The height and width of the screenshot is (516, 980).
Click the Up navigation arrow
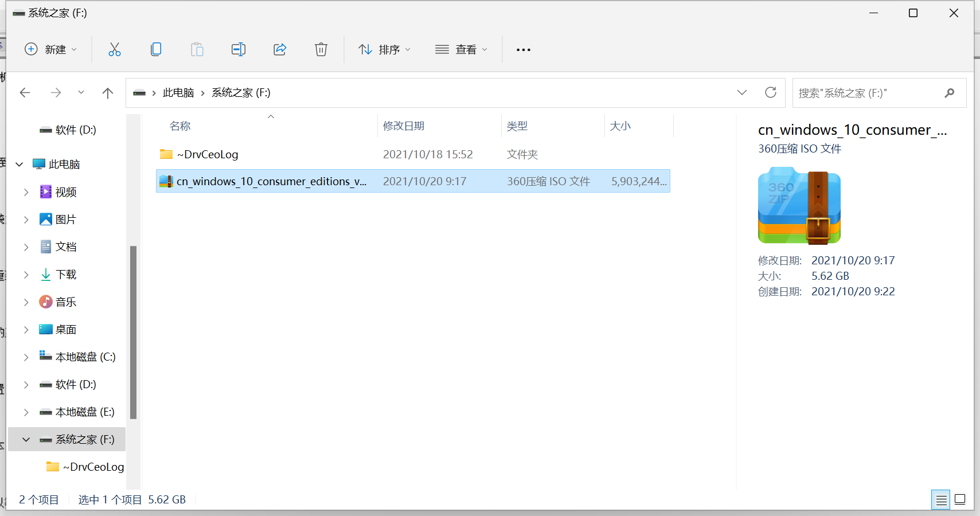pos(108,92)
